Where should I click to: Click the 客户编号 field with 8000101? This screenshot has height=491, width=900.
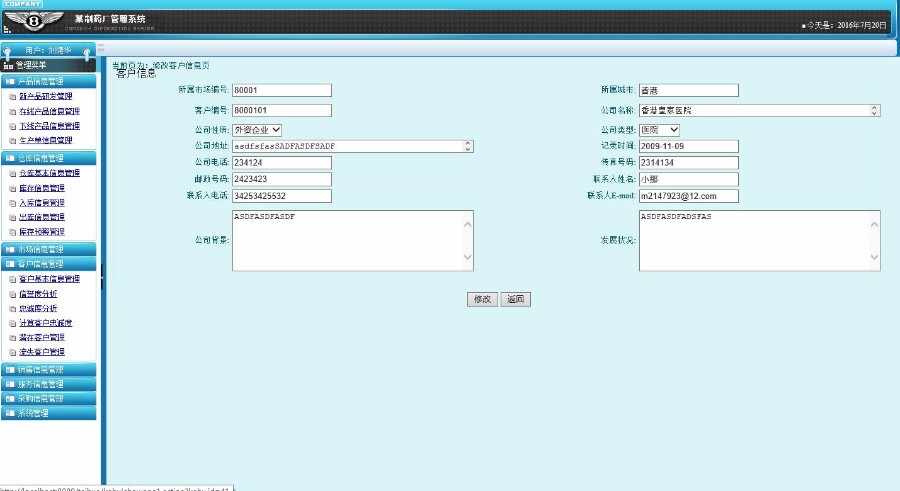point(282,110)
